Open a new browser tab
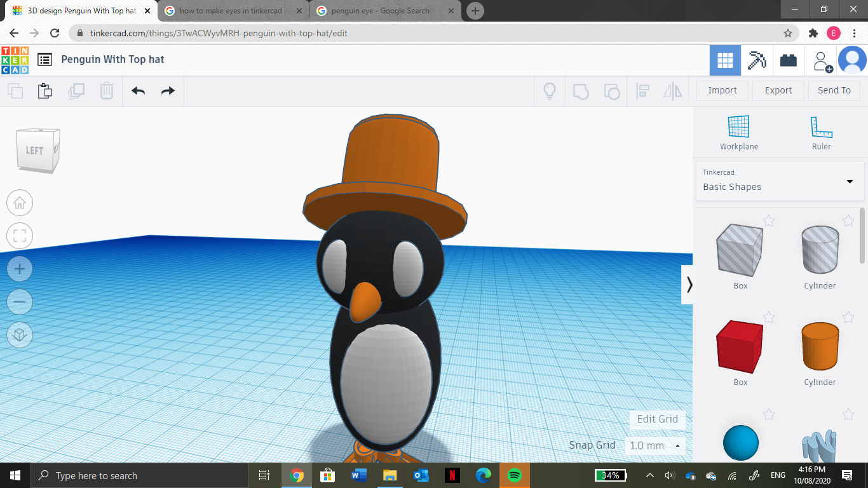 (475, 11)
